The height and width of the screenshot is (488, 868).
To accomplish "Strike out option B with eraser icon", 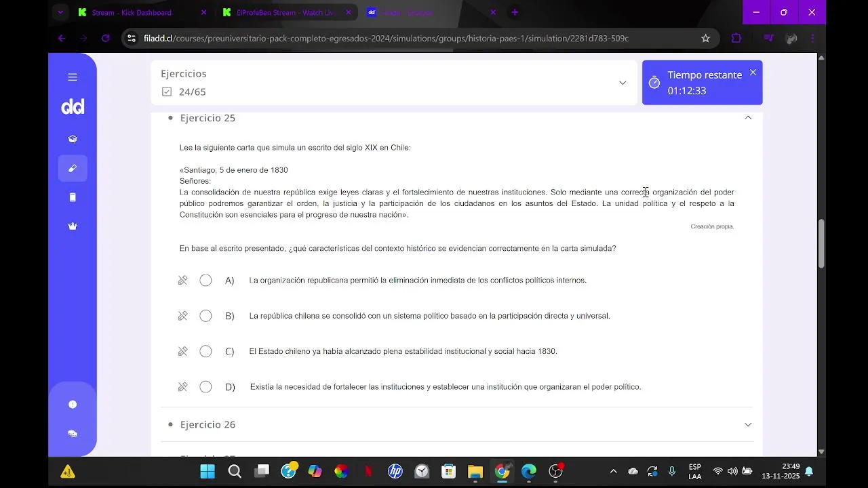I will (182, 316).
